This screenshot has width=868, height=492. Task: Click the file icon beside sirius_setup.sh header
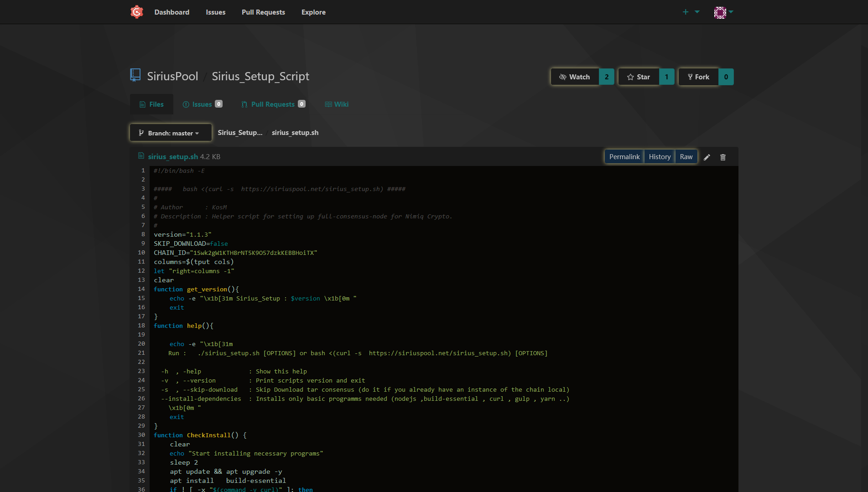tap(141, 156)
